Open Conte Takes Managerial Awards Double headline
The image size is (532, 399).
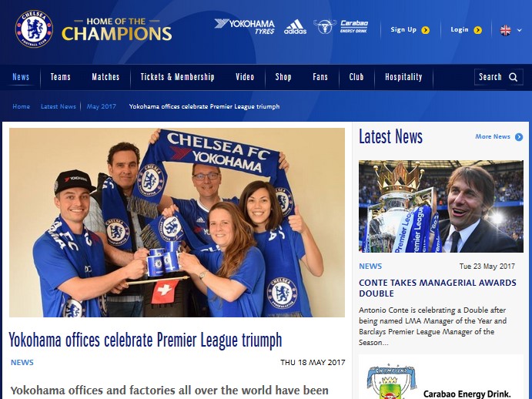point(437,288)
